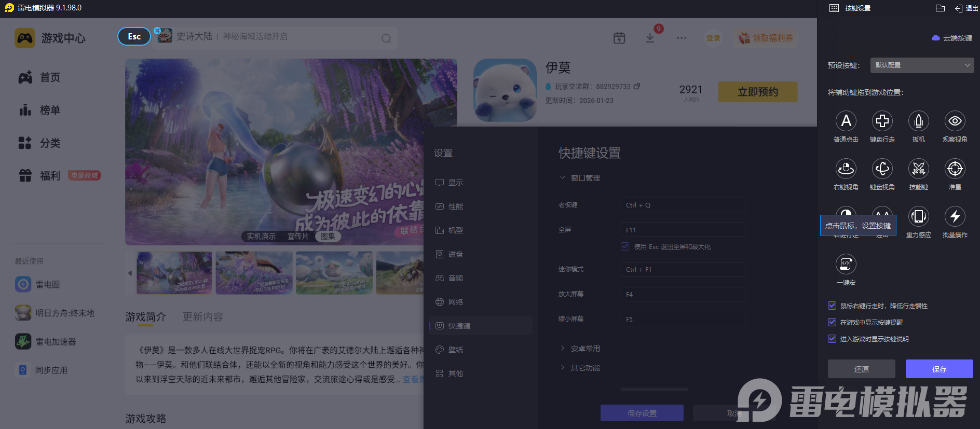Click the Esc key mapping button
980x429 pixels.
(134, 36)
